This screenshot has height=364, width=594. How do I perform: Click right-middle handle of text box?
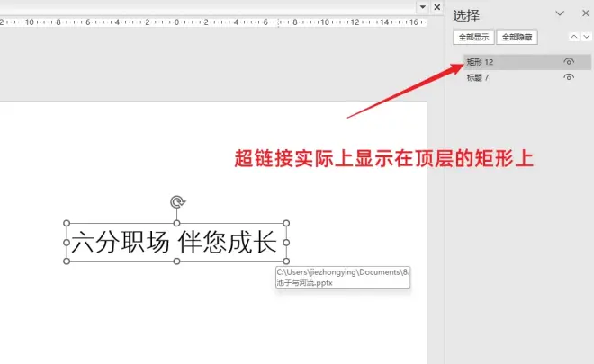tap(286, 242)
